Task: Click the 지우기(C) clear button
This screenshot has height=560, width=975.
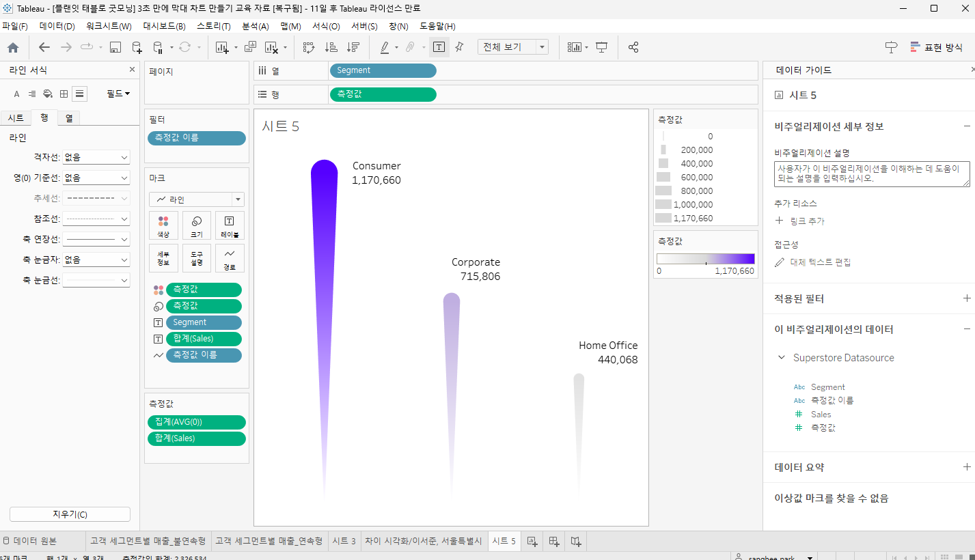Action: coord(70,514)
